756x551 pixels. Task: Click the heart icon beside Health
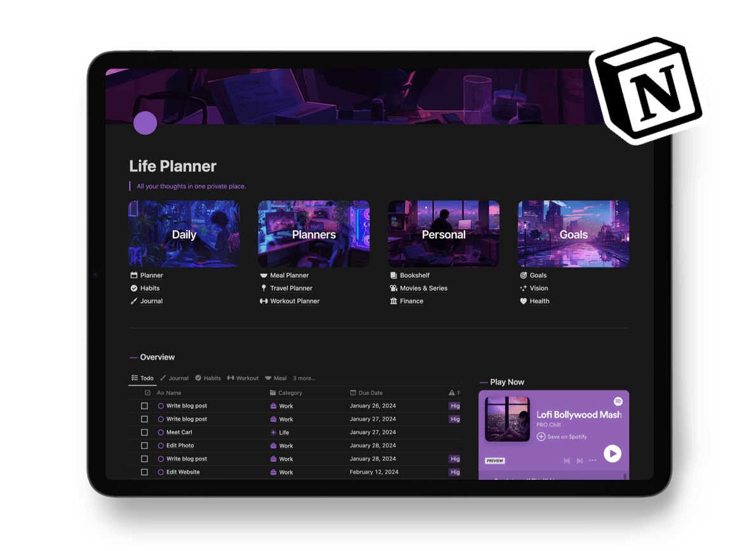point(523,301)
